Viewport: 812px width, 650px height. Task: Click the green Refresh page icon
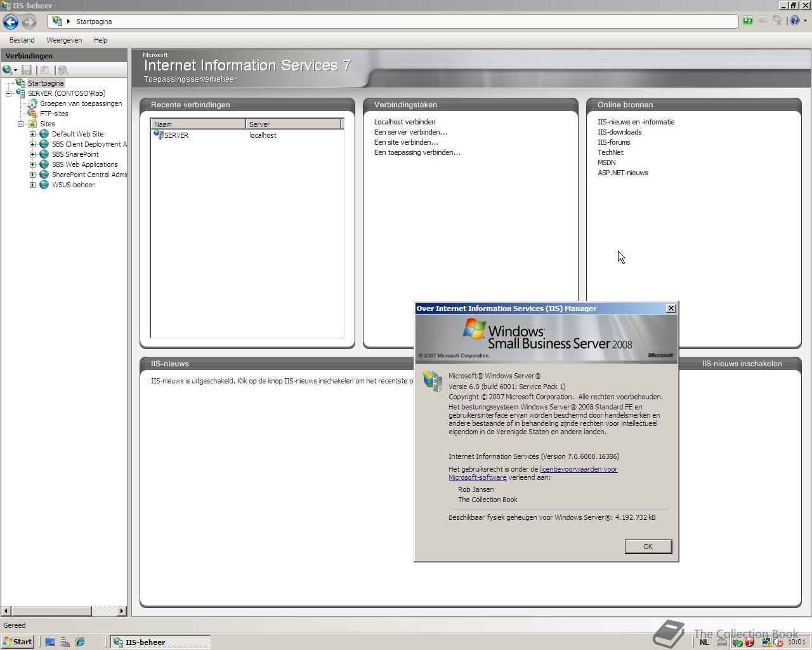(x=748, y=21)
